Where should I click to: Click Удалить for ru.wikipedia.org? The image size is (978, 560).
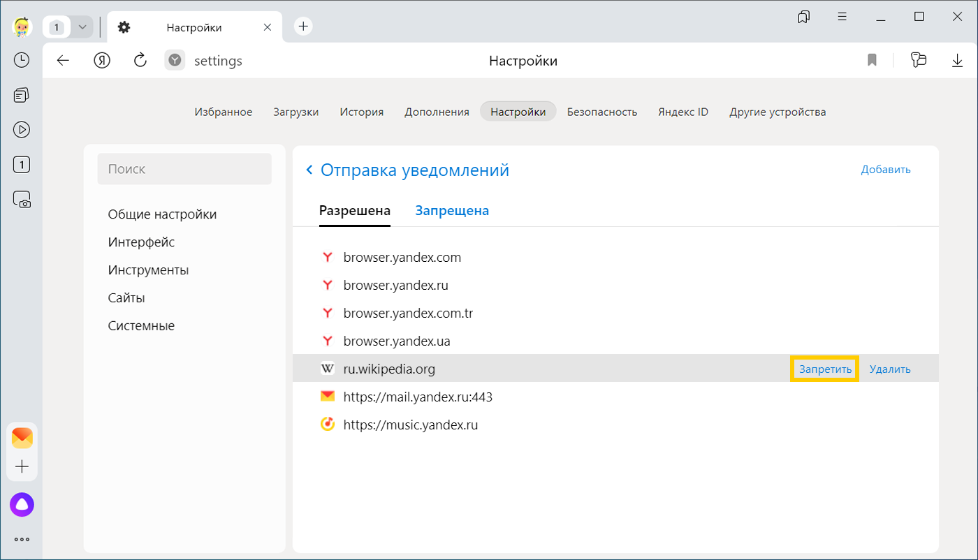pyautogui.click(x=890, y=369)
